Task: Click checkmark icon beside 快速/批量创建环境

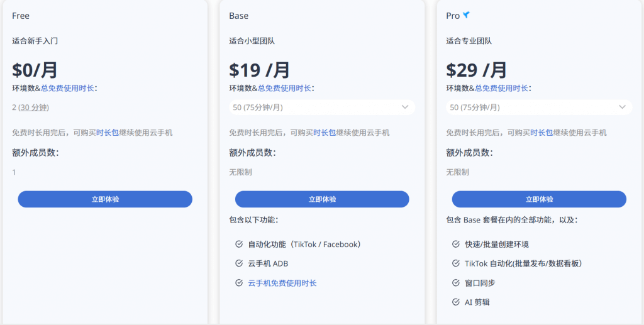Action: (456, 244)
